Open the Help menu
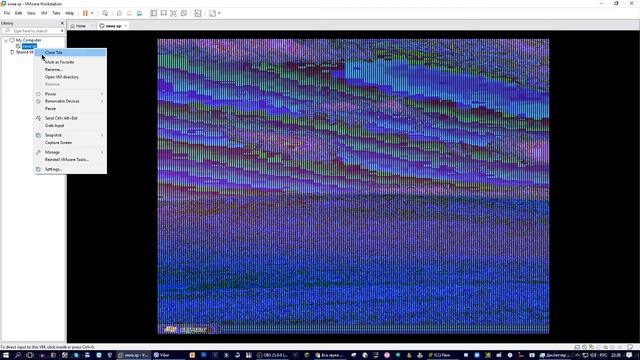The image size is (640, 360). (70, 13)
